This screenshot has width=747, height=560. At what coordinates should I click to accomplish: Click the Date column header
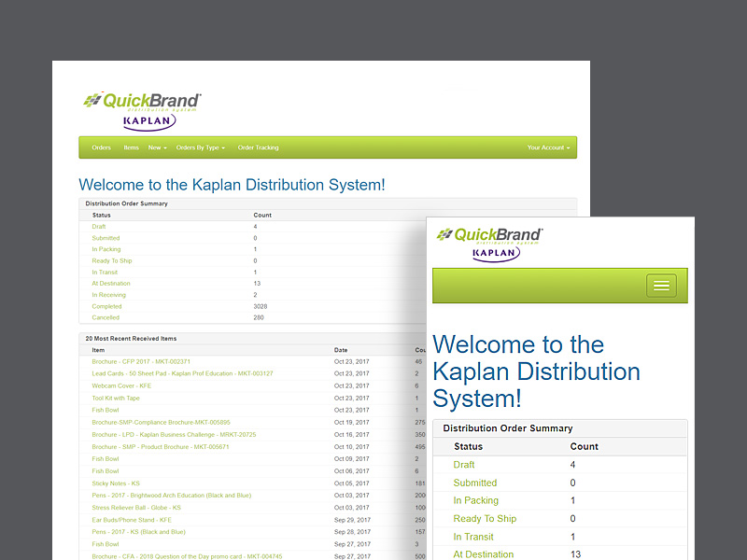(341, 350)
